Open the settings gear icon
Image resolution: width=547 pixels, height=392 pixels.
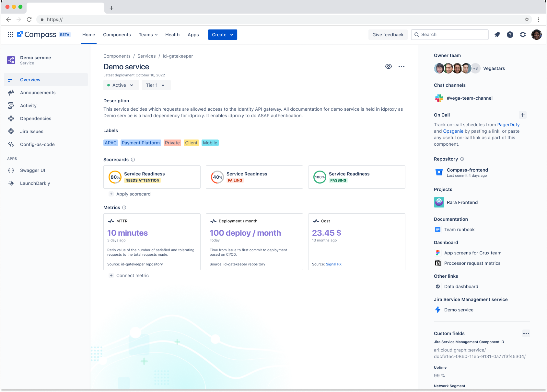tap(523, 35)
